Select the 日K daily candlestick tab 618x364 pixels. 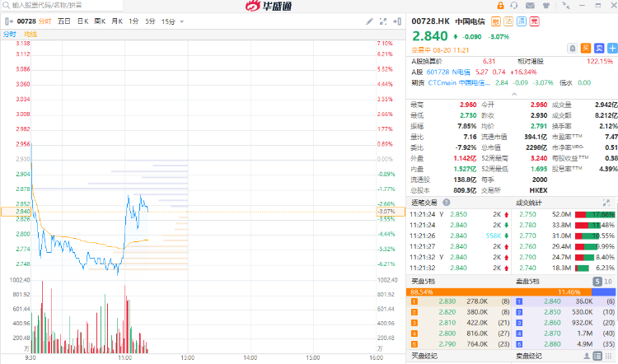coord(82,21)
